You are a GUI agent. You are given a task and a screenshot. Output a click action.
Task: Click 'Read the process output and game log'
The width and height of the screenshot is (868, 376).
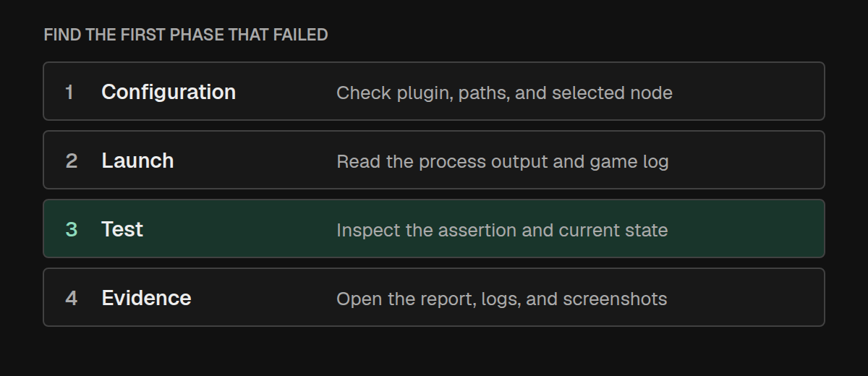[502, 162]
